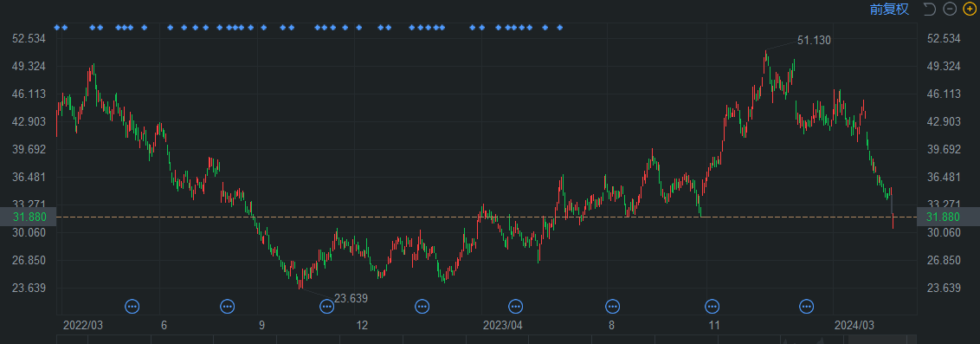Click the 36.481 label on the right price axis
Screen dimensions: 980x344
943,177
